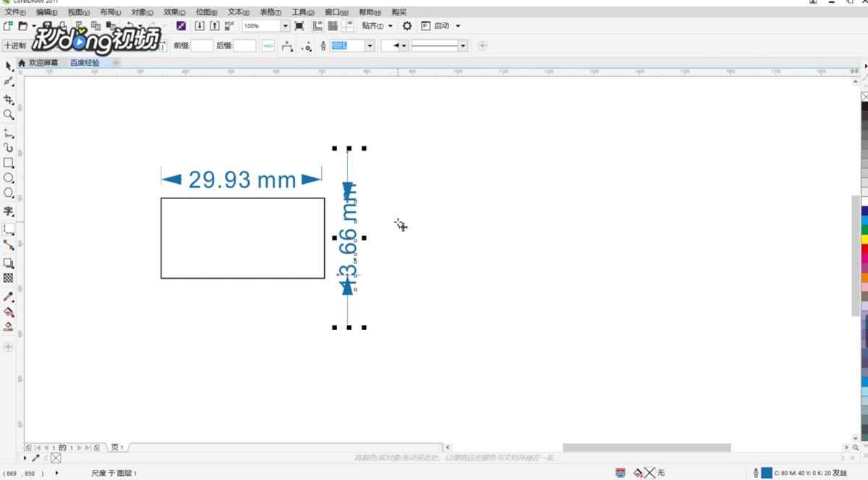Click the Open folder icon
This screenshot has width=868, height=480.
point(23,26)
